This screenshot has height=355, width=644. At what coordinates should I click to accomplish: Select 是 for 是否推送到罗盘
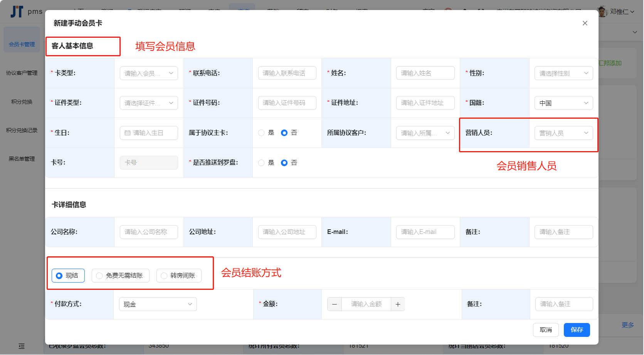click(x=262, y=163)
